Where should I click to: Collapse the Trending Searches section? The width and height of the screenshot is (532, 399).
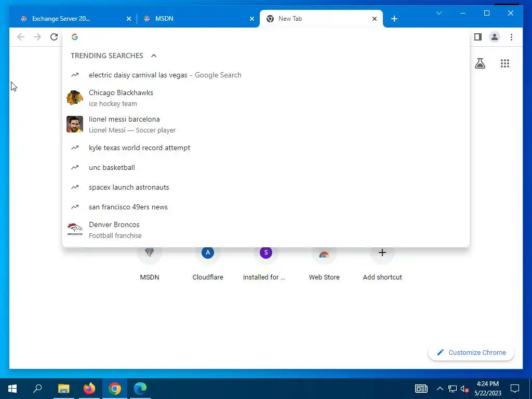154,56
